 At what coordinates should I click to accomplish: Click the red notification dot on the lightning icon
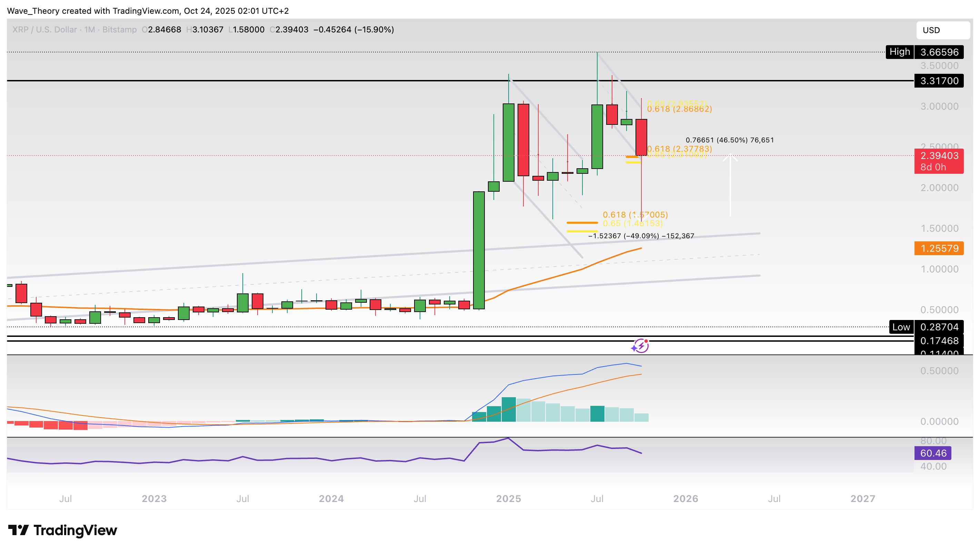(x=646, y=341)
